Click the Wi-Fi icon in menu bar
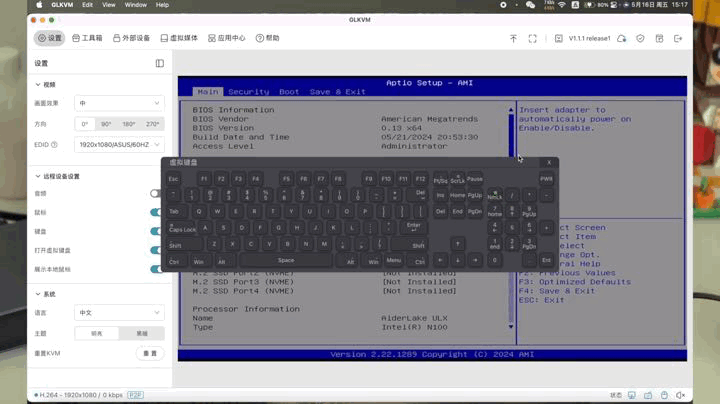The height and width of the screenshot is (404, 720). tap(562, 5)
